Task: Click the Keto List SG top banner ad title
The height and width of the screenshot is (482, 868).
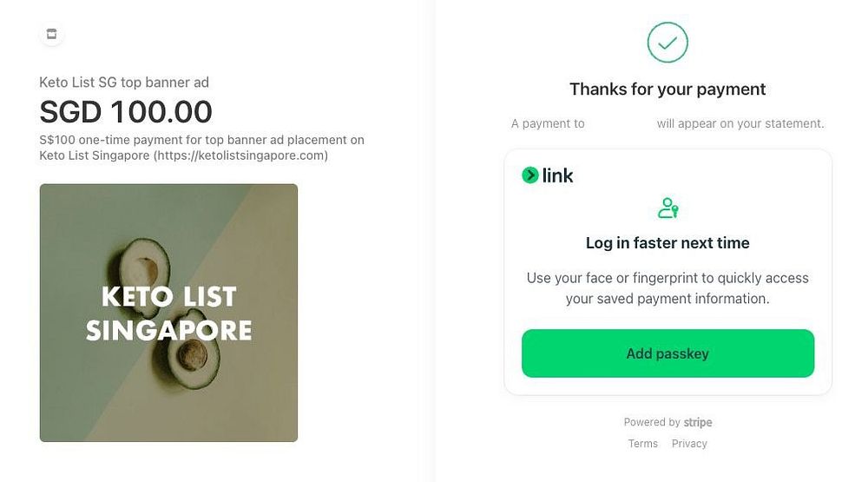Action: 124,83
